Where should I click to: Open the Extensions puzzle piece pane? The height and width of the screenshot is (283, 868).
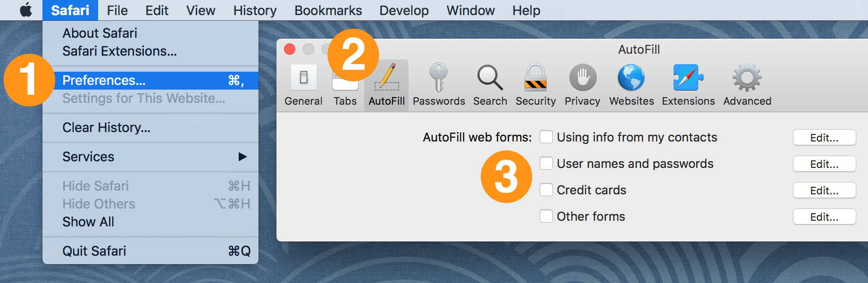688,85
